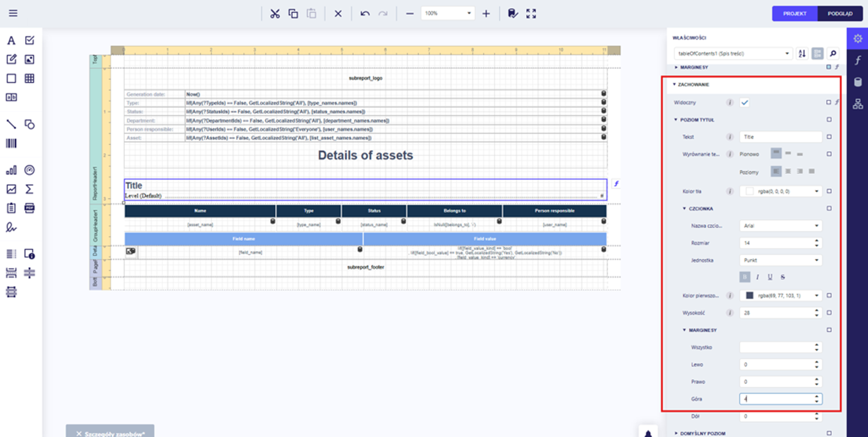
Task: Click the Tekst input field containing Title
Action: point(781,137)
